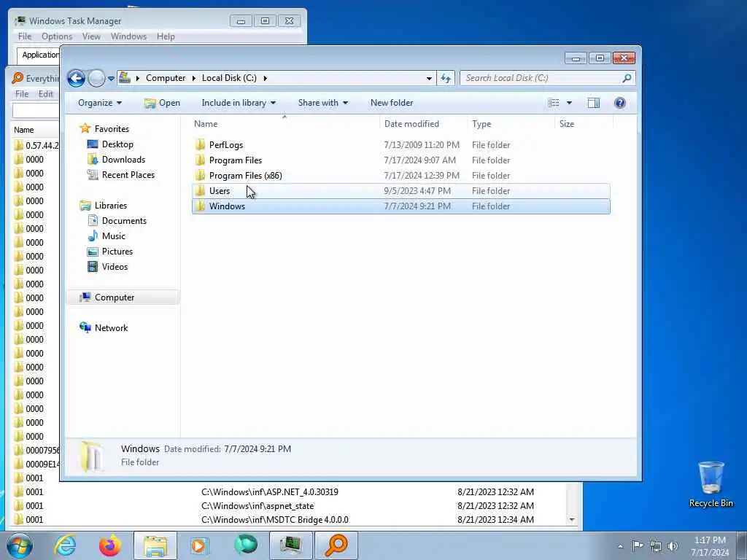
Task: Open the File menu in Task Manager
Action: coord(24,36)
